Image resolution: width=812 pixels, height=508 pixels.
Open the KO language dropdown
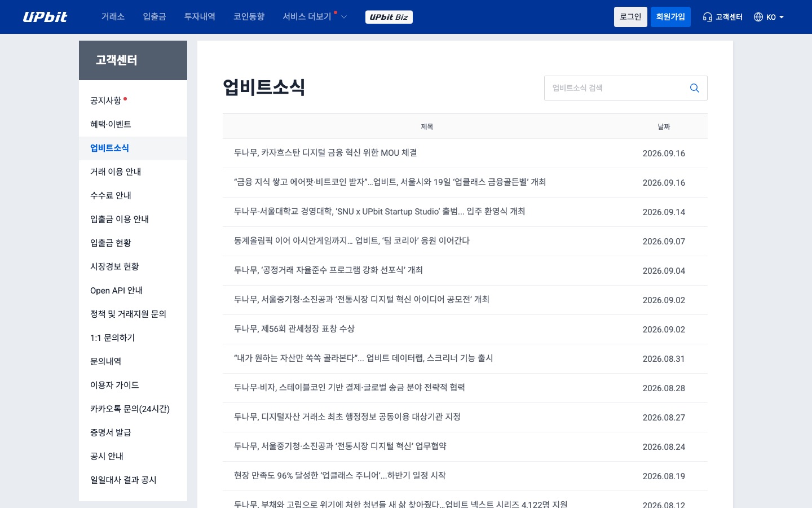775,17
